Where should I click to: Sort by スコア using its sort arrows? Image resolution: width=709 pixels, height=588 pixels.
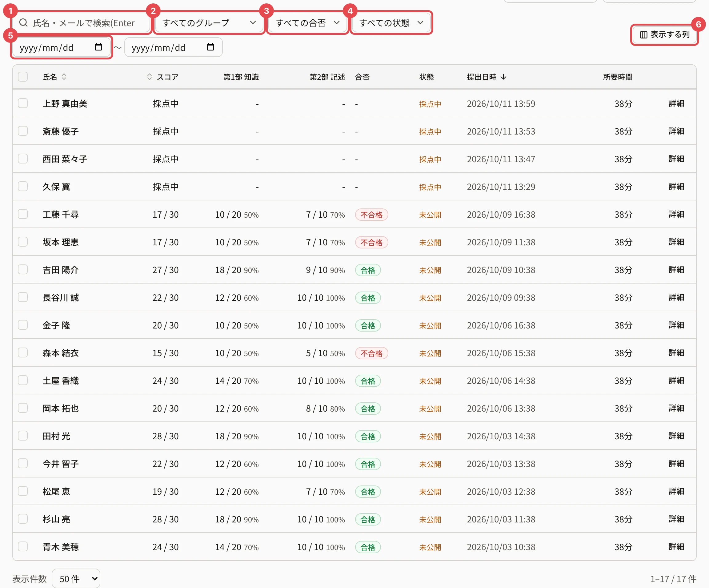point(150,77)
